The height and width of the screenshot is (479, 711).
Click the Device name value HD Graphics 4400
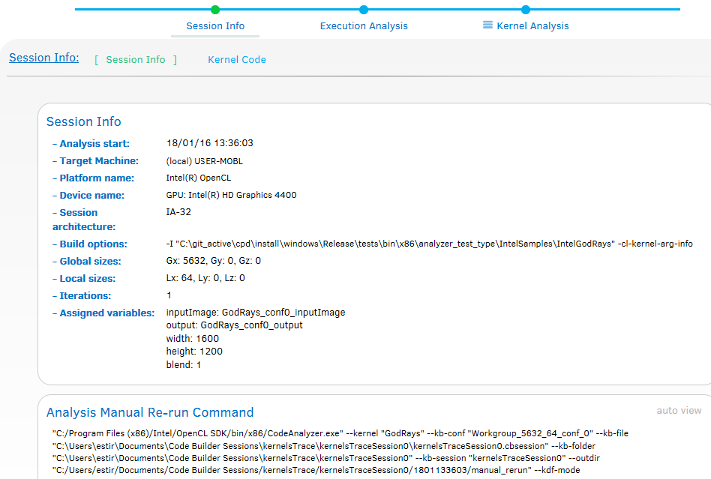point(231,195)
